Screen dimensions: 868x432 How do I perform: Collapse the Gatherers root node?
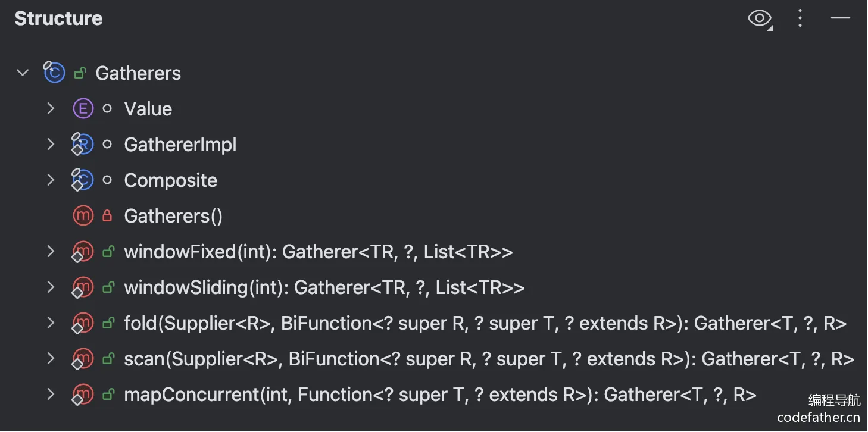[23, 73]
